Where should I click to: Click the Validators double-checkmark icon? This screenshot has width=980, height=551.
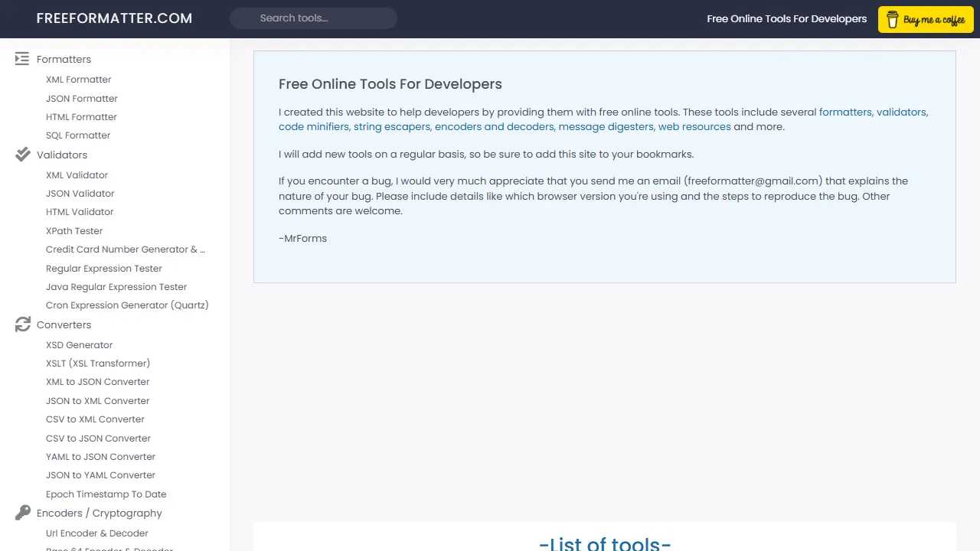22,155
